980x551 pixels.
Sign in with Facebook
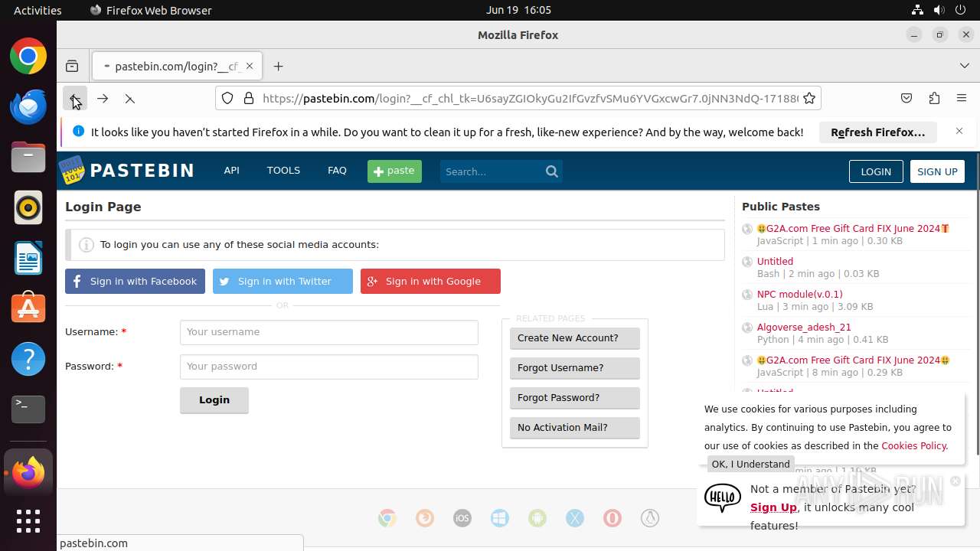[135, 281]
